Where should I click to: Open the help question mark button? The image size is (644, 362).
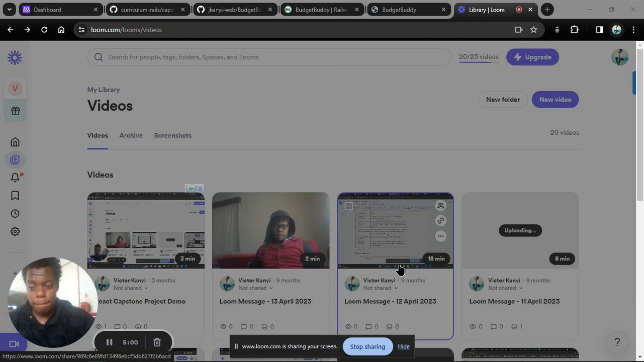click(617, 342)
